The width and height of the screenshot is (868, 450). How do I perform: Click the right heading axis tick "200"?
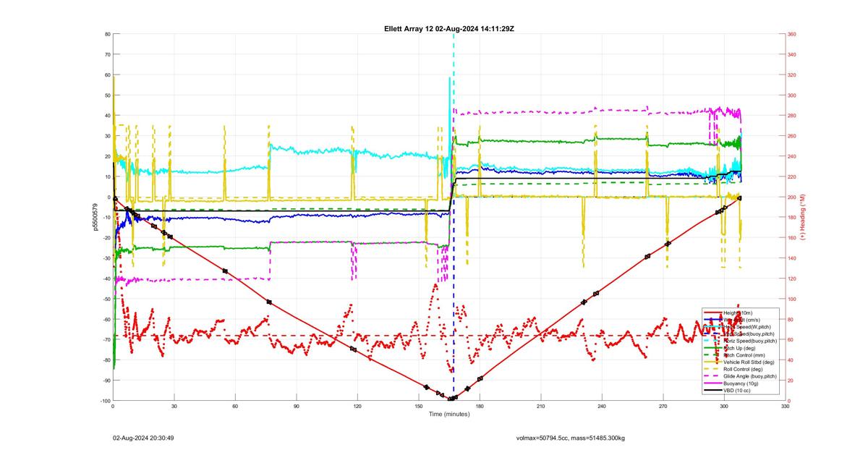pos(792,197)
